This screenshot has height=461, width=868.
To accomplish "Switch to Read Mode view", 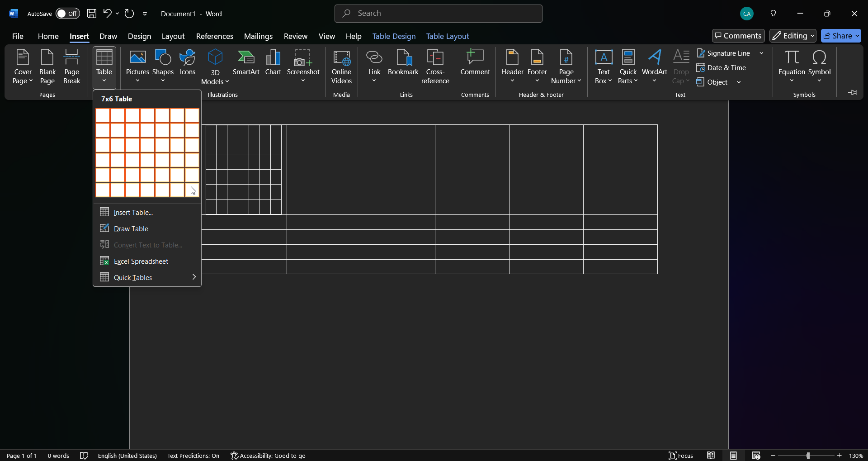I will [711, 456].
